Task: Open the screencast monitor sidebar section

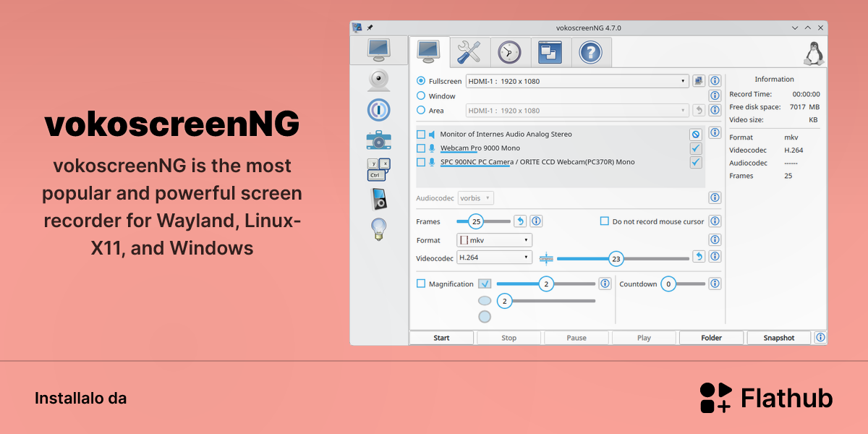Action: tap(379, 50)
